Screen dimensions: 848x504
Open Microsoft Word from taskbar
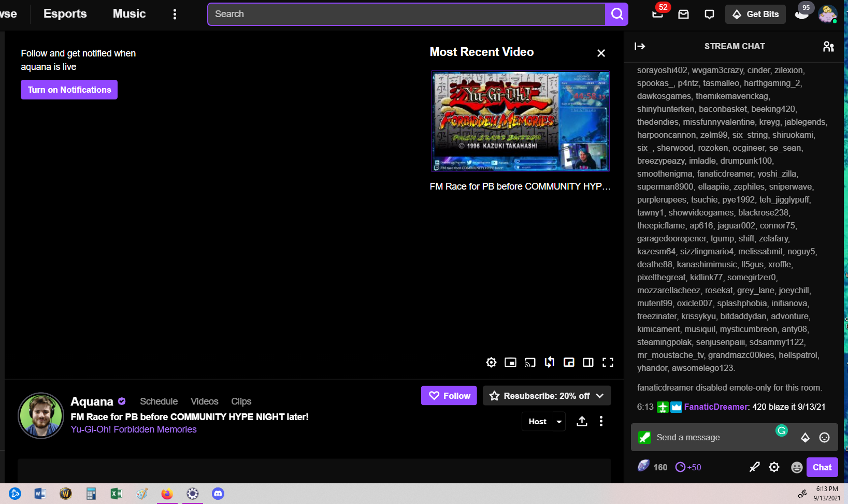point(40,494)
